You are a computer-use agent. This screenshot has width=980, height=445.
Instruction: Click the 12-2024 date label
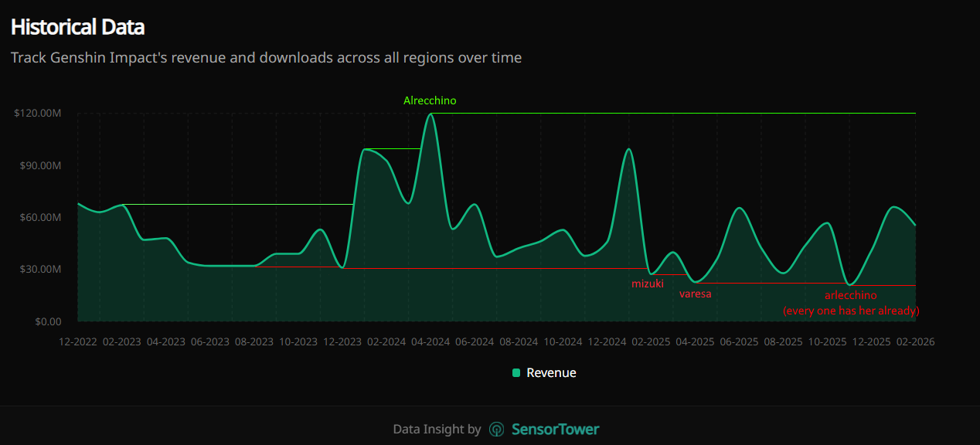pos(607,341)
